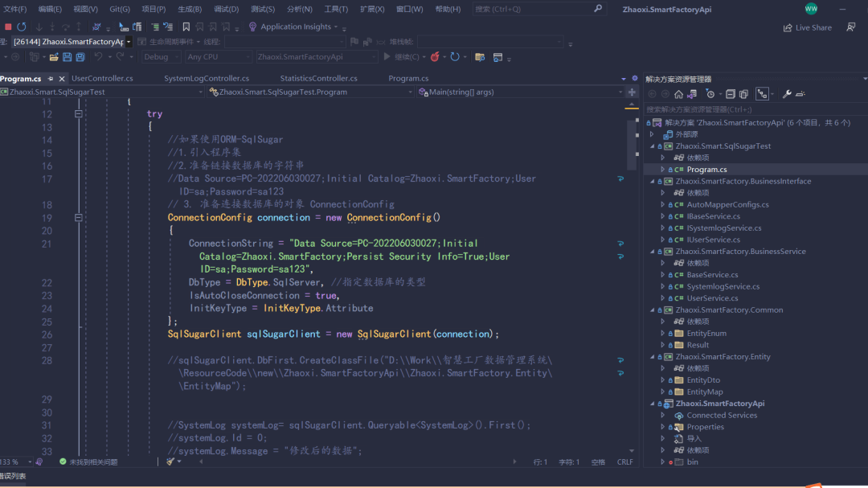868x488 pixels.
Task: Switch views icon in Solution Explorer toolbar
Action: click(692, 94)
